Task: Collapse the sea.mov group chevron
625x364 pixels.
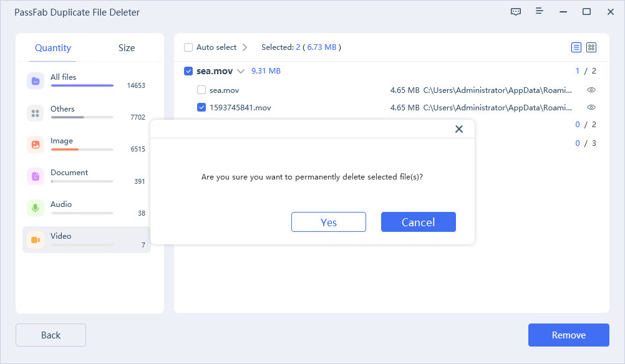Action: [241, 72]
